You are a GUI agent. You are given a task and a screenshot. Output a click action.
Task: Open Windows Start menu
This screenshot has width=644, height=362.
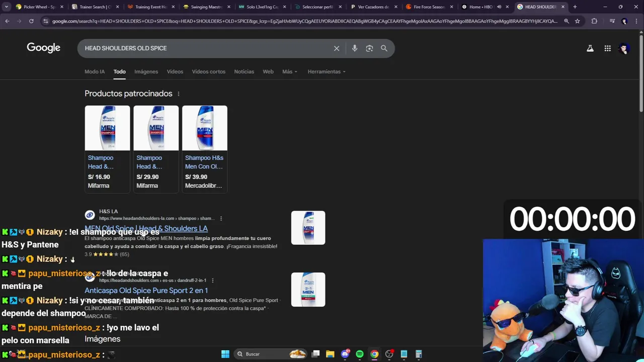(225, 354)
